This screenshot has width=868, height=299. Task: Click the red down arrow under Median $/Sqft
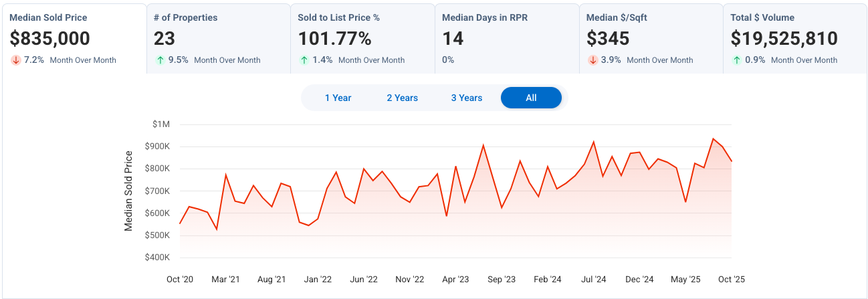point(592,60)
